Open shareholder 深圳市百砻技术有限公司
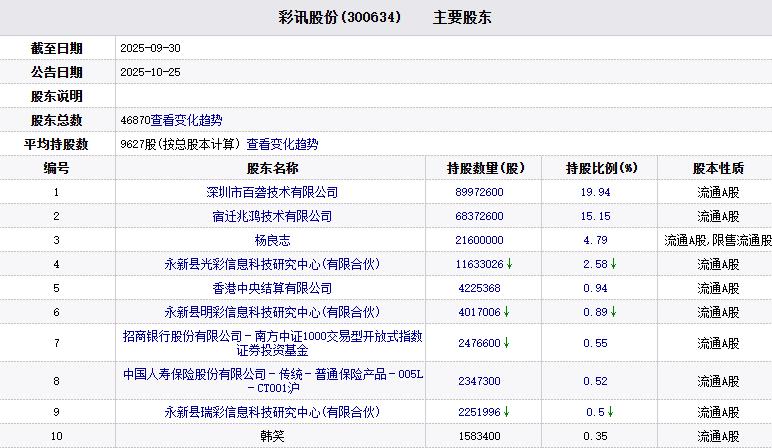This screenshot has width=772, height=448. tap(272, 192)
